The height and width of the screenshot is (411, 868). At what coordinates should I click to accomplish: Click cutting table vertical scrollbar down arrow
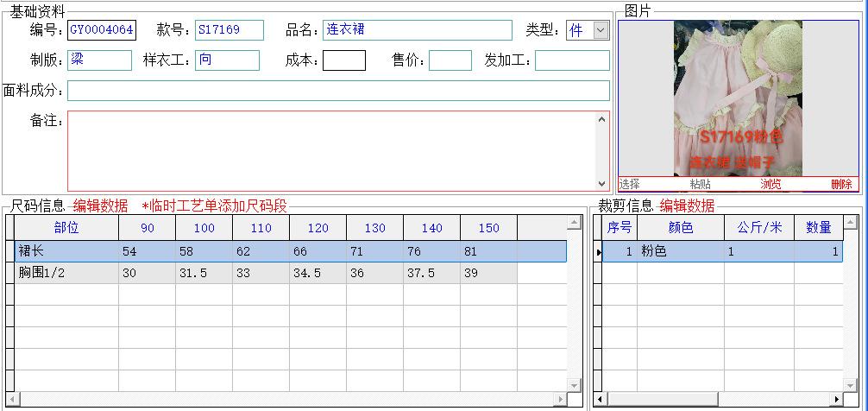pyautogui.click(x=851, y=385)
